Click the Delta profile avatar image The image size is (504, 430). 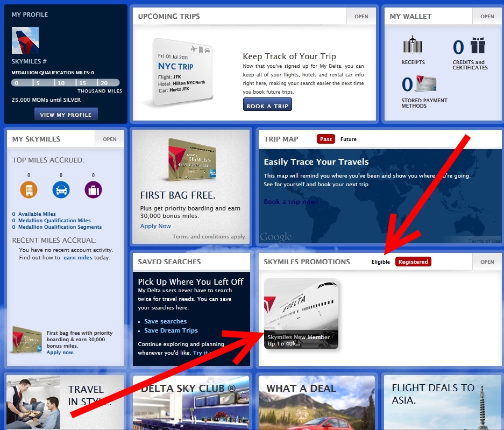pos(25,41)
